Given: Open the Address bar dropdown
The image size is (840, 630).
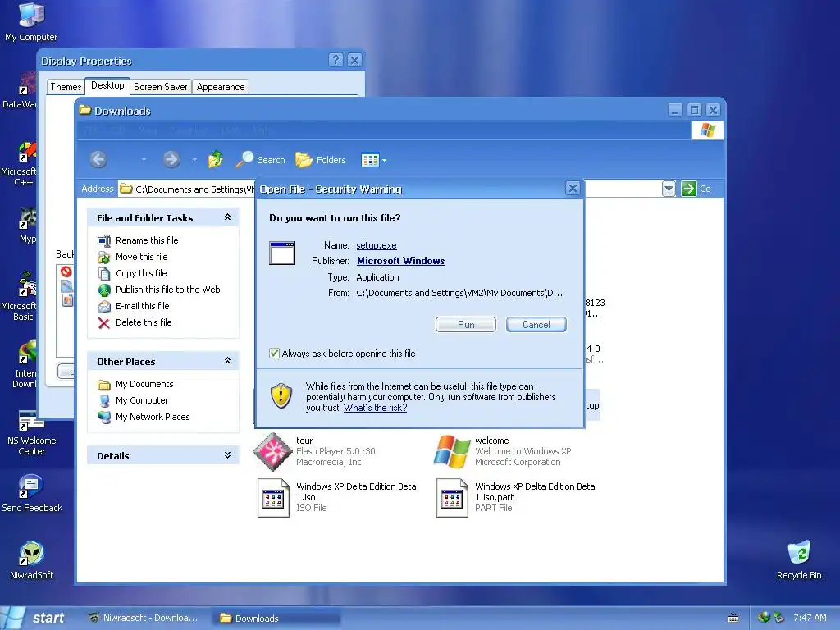Looking at the screenshot, I should [669, 189].
